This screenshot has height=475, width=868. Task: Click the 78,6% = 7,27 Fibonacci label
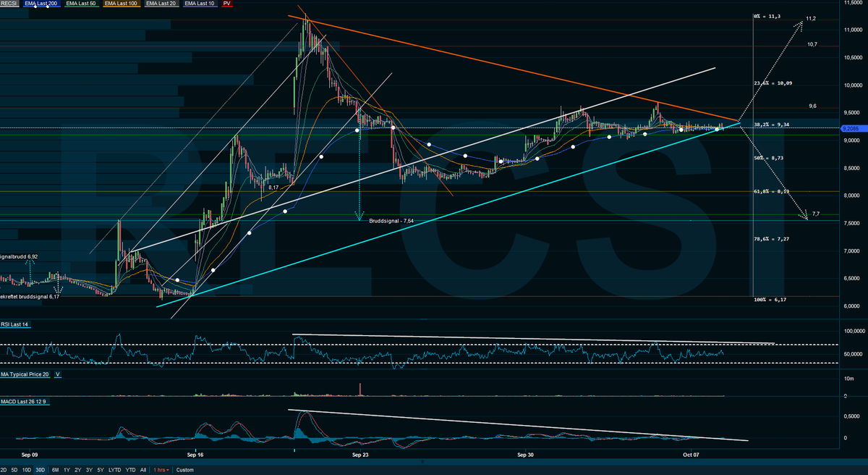tap(773, 239)
